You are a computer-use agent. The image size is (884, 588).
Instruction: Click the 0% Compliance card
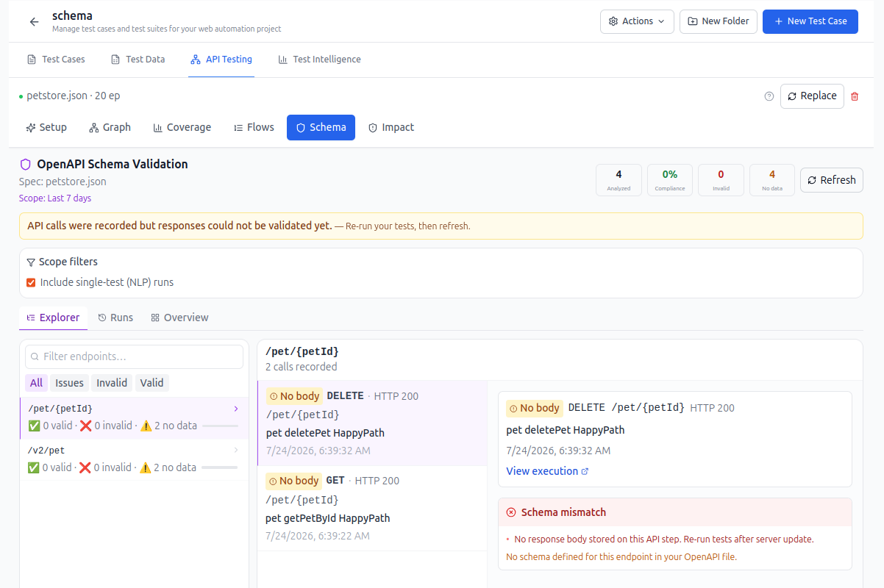coord(669,180)
